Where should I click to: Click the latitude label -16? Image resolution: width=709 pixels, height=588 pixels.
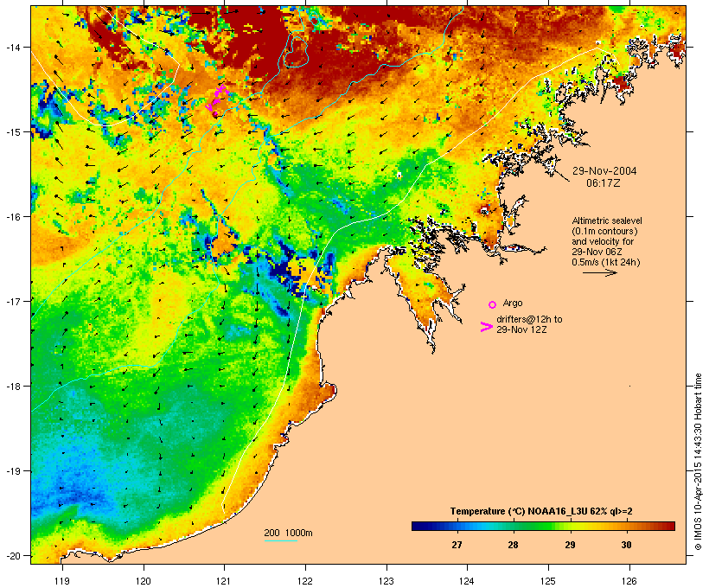tap(12, 217)
